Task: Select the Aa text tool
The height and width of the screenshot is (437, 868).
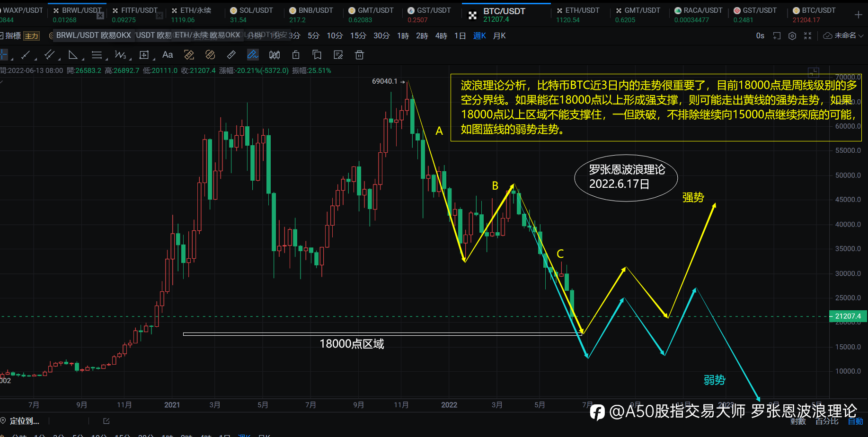Action: point(168,55)
